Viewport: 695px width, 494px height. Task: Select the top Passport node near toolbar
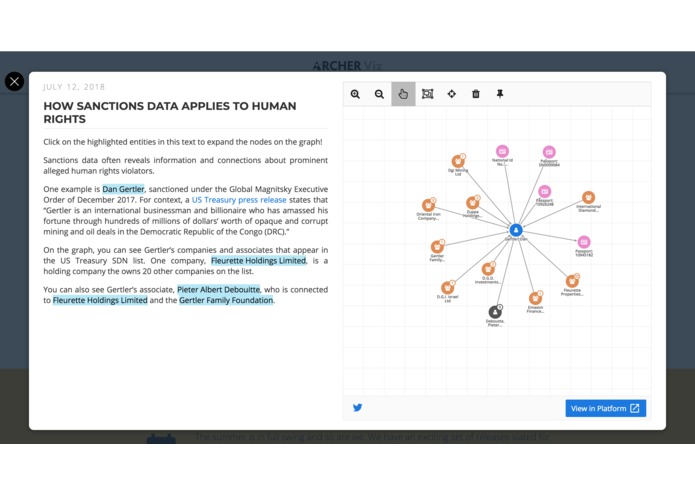[549, 152]
